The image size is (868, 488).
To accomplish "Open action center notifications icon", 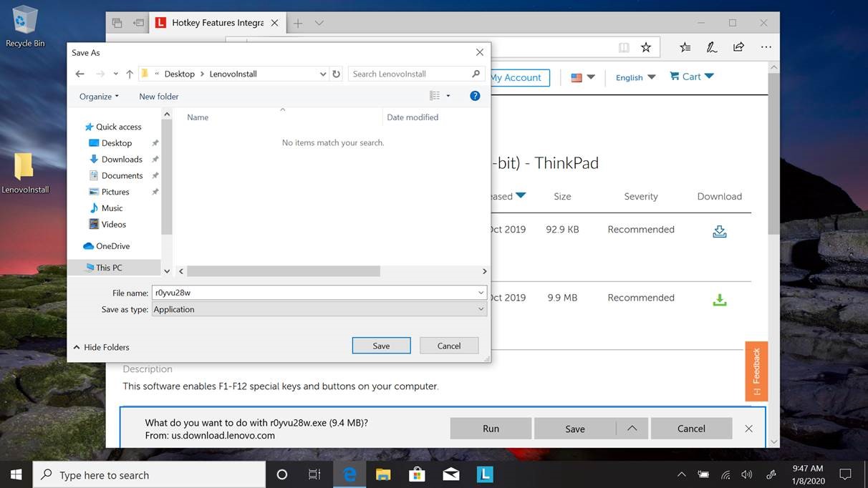I will click(x=845, y=474).
